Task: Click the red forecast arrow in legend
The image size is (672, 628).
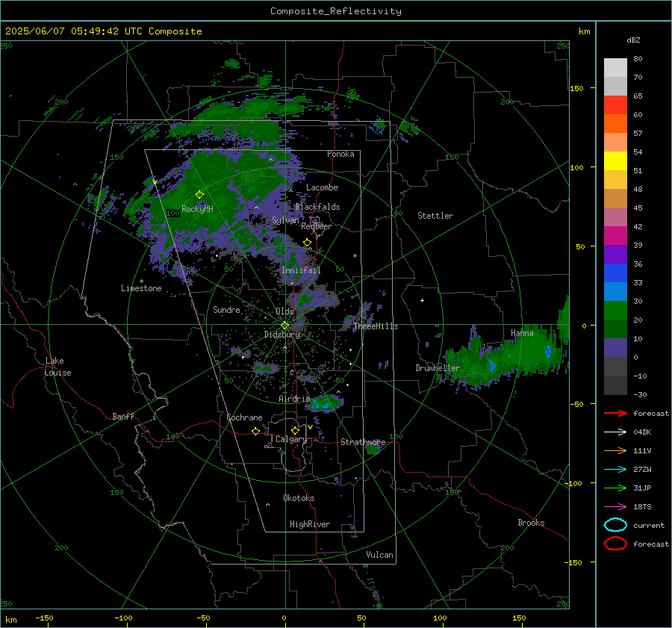Action: point(615,413)
